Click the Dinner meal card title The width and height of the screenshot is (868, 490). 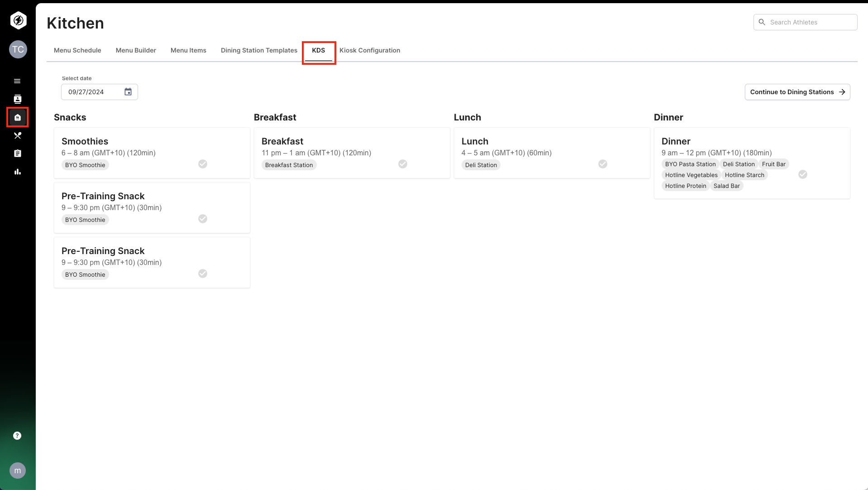(x=676, y=141)
